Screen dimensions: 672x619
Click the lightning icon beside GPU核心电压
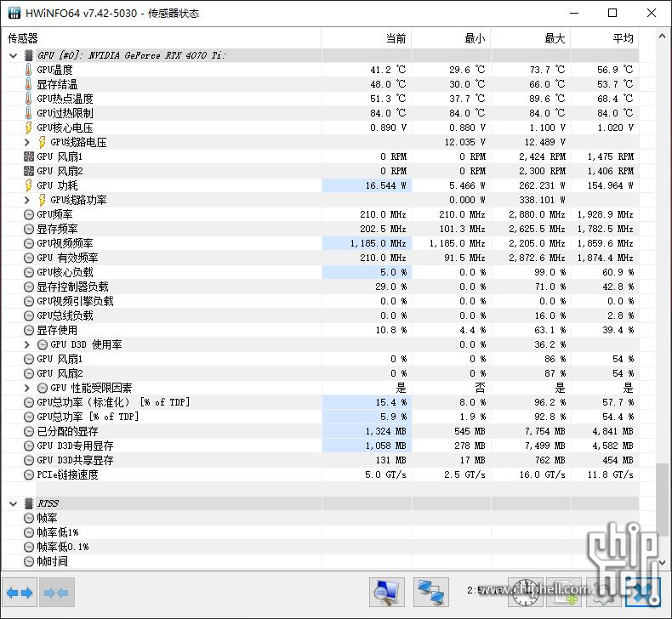click(x=28, y=128)
